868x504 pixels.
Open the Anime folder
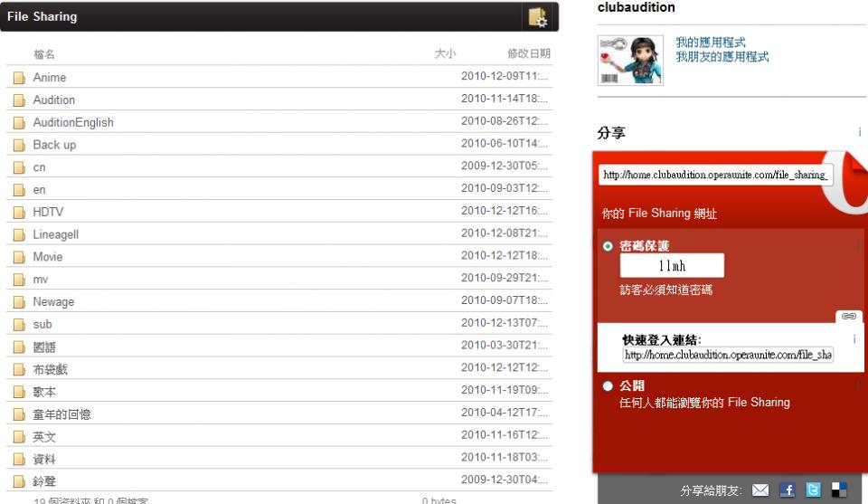click(x=49, y=78)
